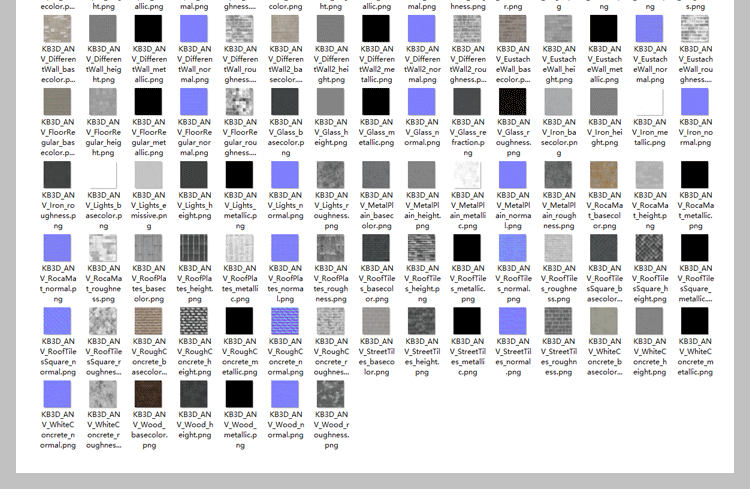This screenshot has height=502, width=750.
Task: Open the RocaMat_basecolor.png rusty texture
Action: pos(604,175)
